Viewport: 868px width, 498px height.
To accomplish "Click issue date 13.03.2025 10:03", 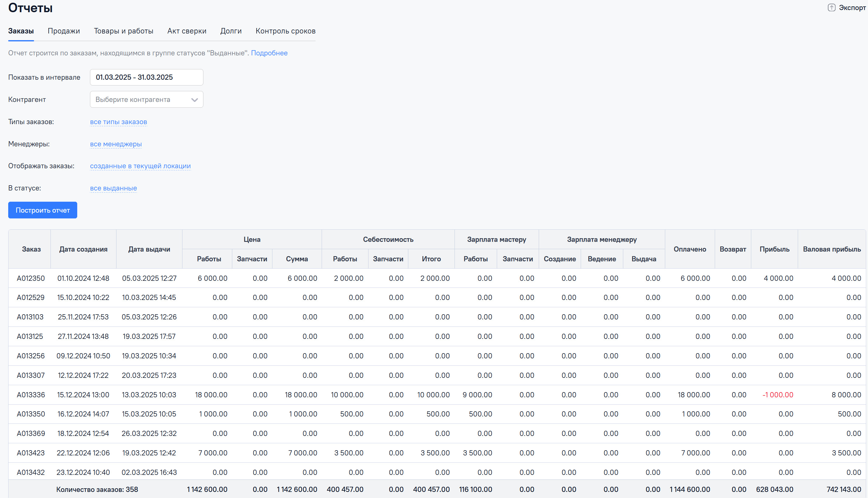I will point(149,395).
